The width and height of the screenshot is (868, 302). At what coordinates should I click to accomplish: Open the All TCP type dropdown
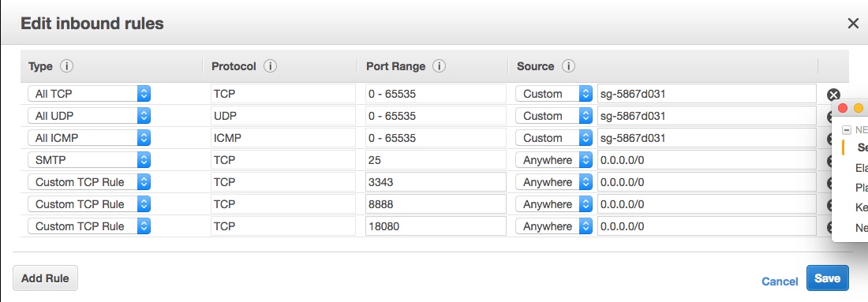pos(89,94)
